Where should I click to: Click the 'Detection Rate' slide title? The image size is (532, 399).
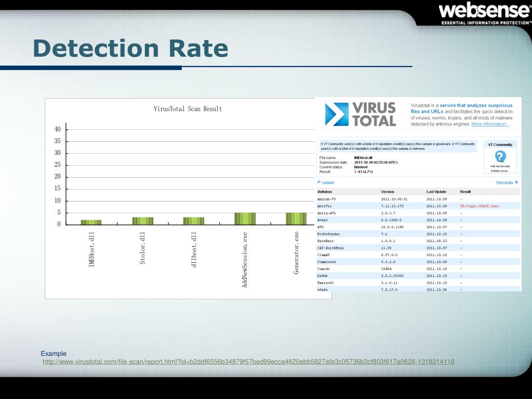point(130,48)
